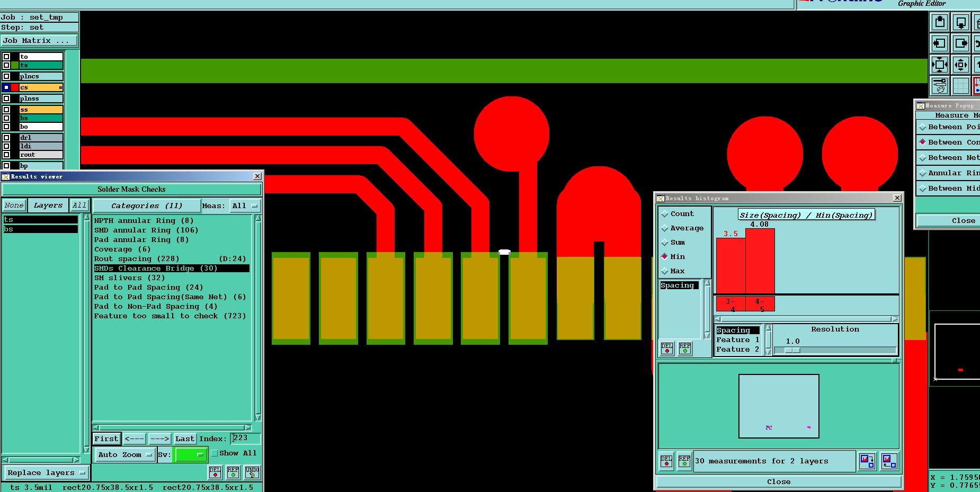Open the Meas: All dropdown
The height and width of the screenshot is (492, 980).
point(245,205)
